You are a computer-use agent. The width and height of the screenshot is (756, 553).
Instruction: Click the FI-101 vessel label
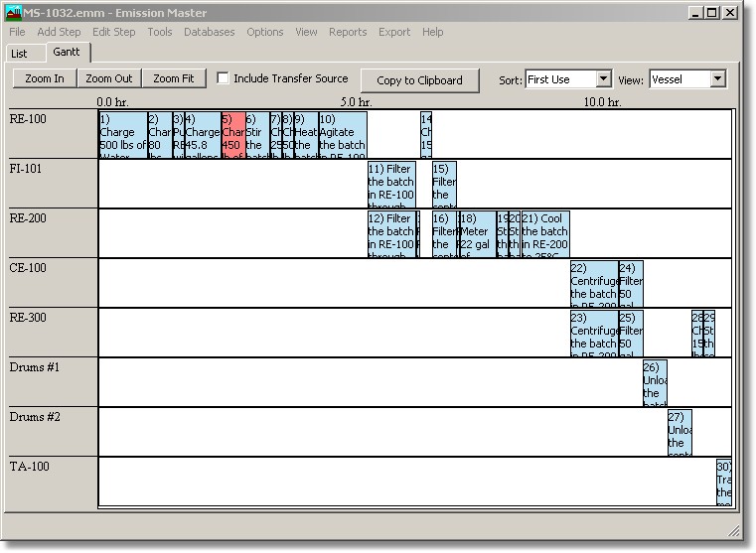coord(26,169)
